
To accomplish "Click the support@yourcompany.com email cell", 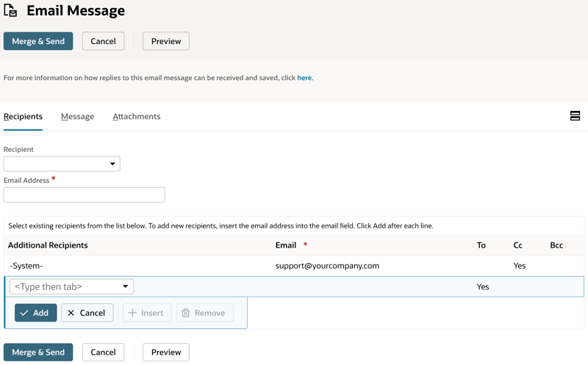I will (x=327, y=266).
